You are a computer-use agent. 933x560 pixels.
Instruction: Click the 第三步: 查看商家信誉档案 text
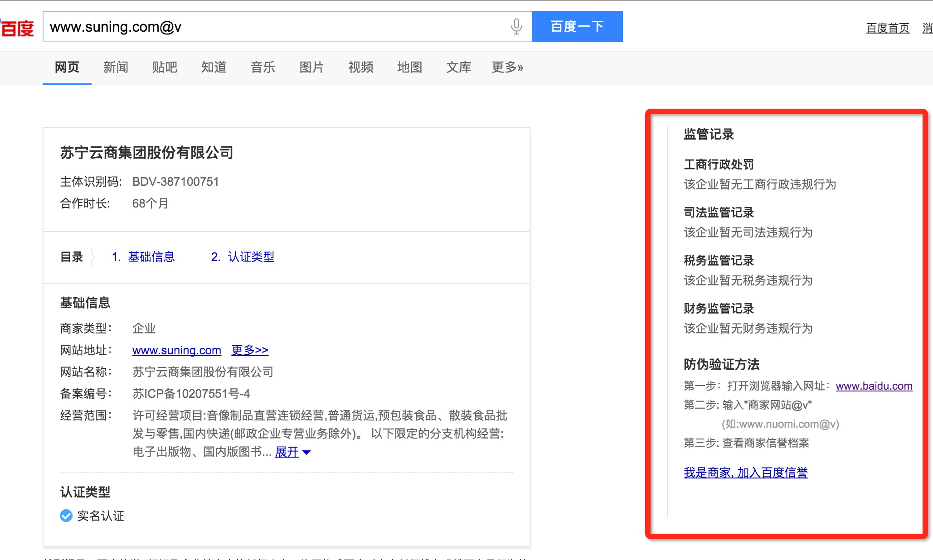746,443
